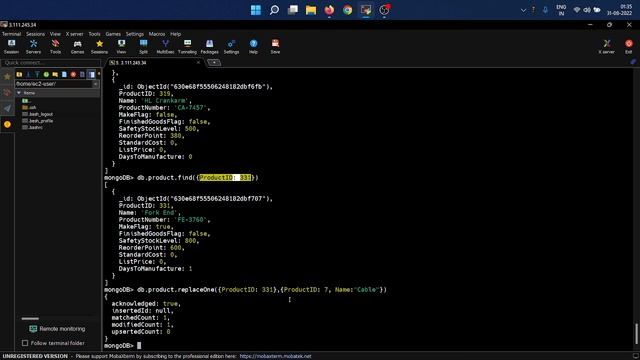This screenshot has width=640, height=360.
Task: Open the Sessions menu
Action: coord(36,34)
